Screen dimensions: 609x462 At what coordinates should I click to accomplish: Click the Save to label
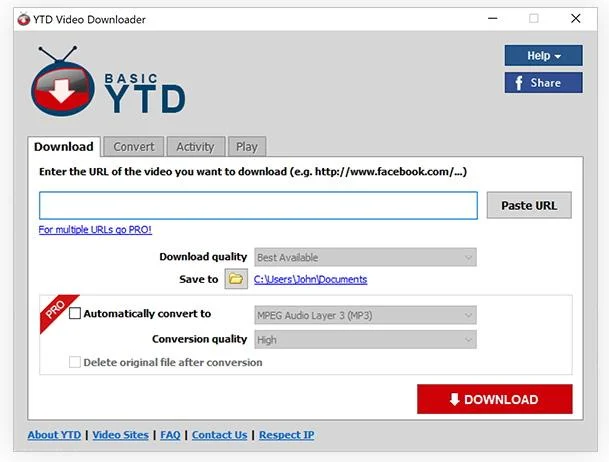tap(198, 279)
